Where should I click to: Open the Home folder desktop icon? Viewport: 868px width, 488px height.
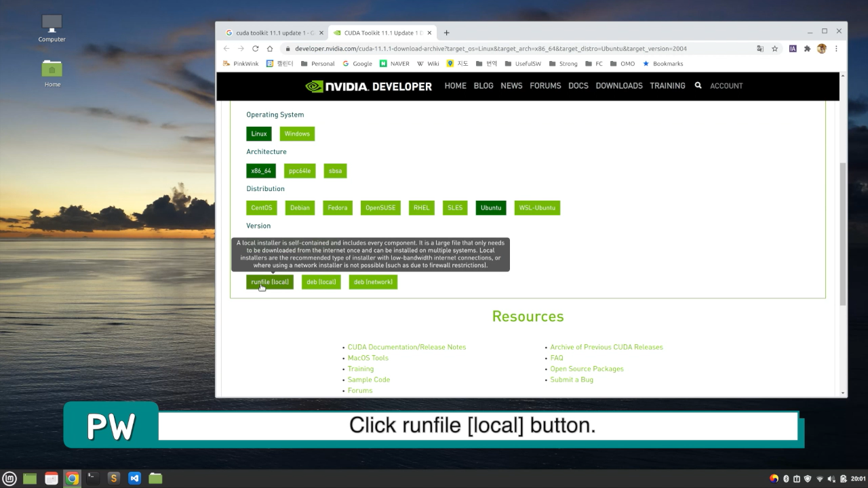(x=52, y=73)
